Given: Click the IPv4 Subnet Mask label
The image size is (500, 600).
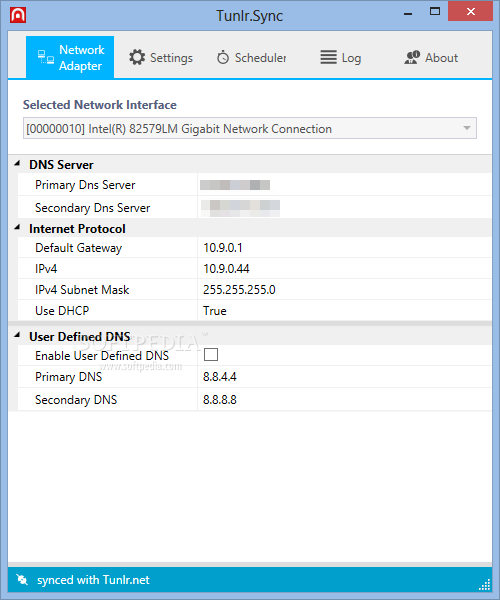Looking at the screenshot, I should click(x=82, y=290).
